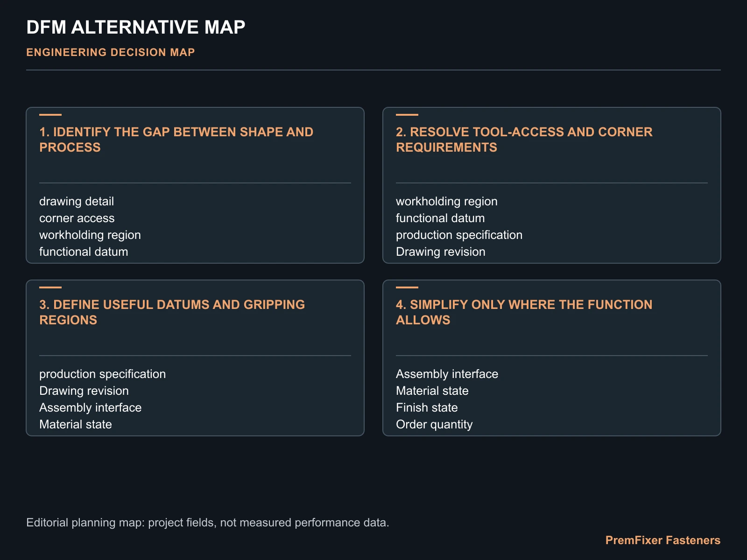
Task: Click 'workholding region' in card 1
Action: 90,235
